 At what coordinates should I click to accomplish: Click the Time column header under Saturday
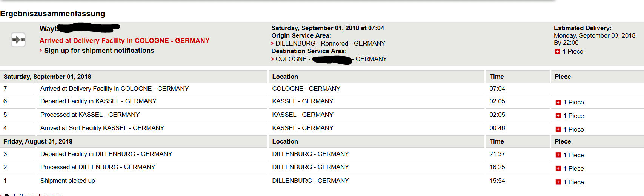[497, 77]
